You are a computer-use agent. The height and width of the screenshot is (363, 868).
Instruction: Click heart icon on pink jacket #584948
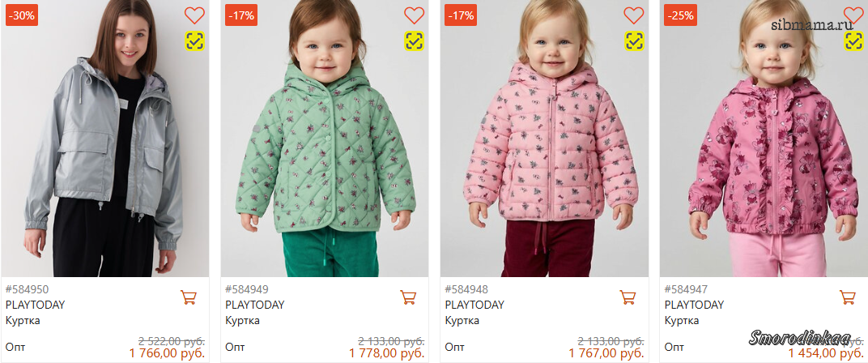coord(633,15)
